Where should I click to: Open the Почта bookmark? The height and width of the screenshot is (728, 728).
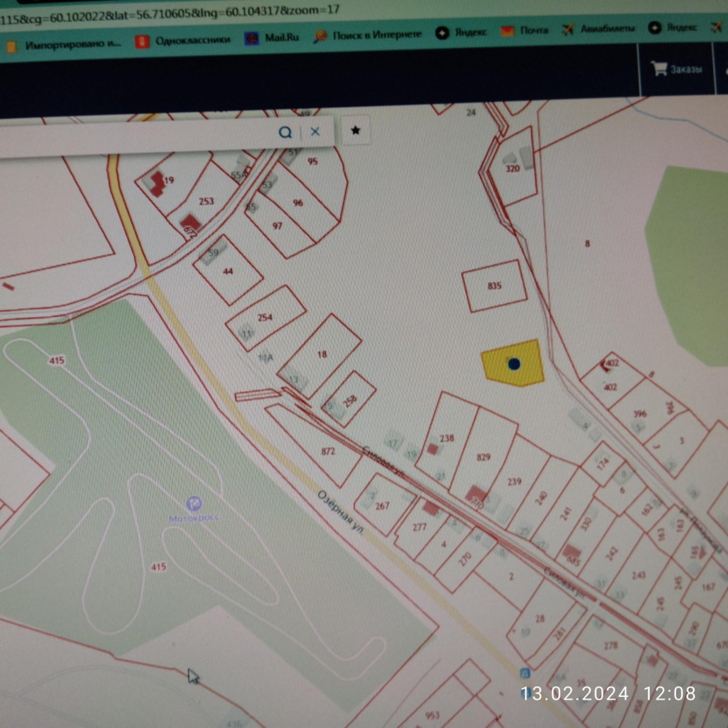(524, 31)
